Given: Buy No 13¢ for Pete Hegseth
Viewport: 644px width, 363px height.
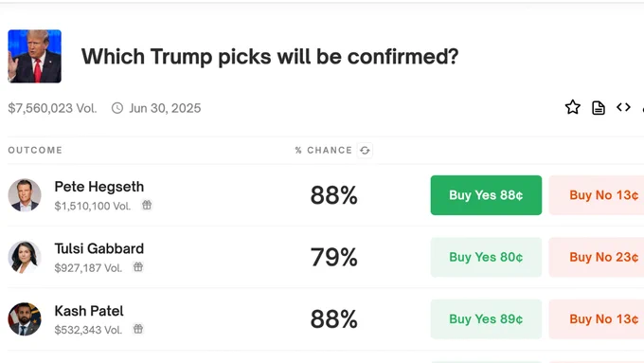Looking at the screenshot, I should click(597, 195).
